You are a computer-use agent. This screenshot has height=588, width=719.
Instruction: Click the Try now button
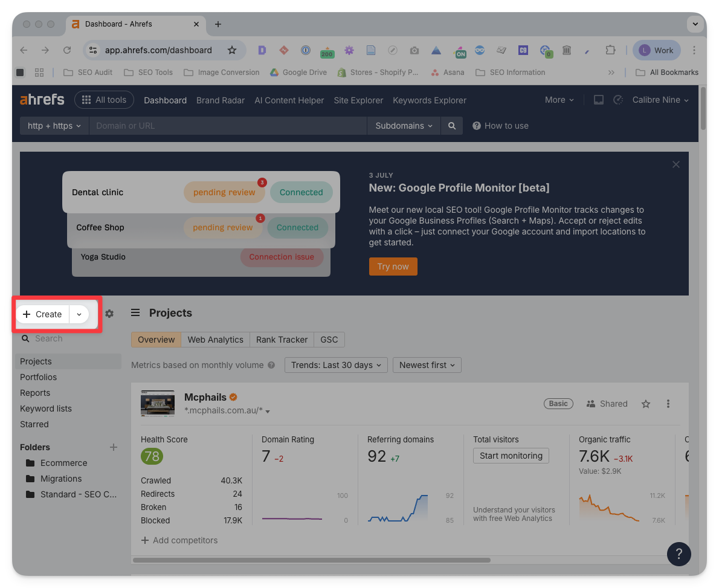(x=393, y=267)
